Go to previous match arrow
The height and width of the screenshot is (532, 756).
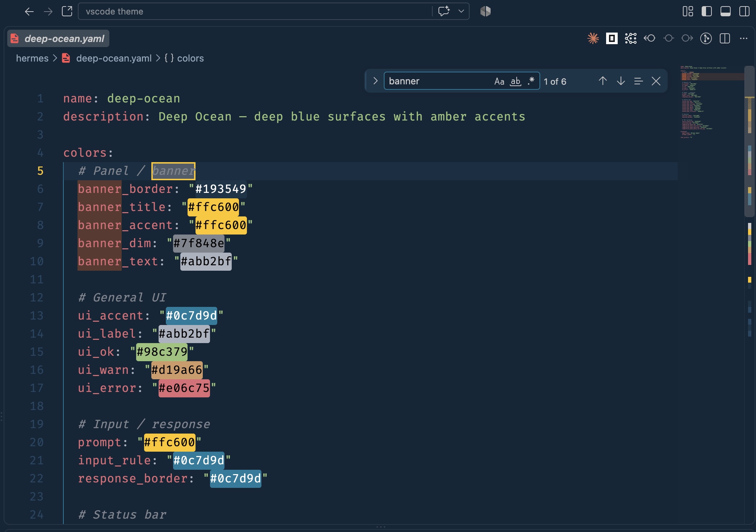(603, 81)
